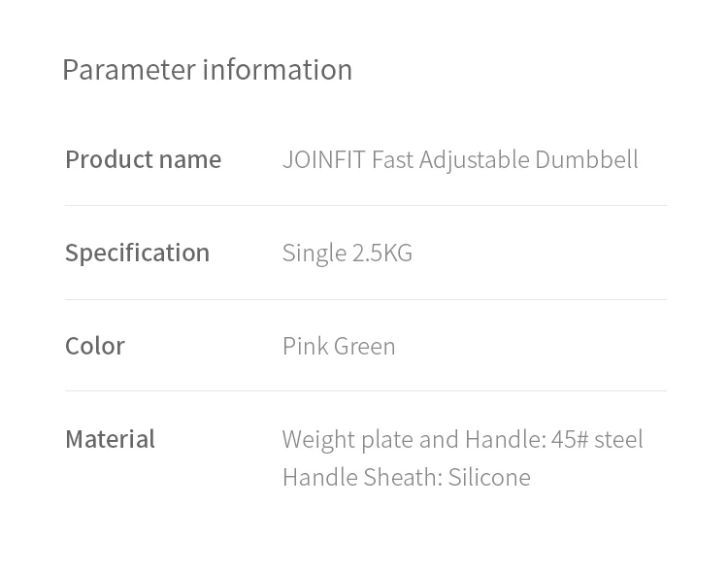Screen dimensions: 728x575
Task: Click the word Pink in color row
Action: [305, 347]
